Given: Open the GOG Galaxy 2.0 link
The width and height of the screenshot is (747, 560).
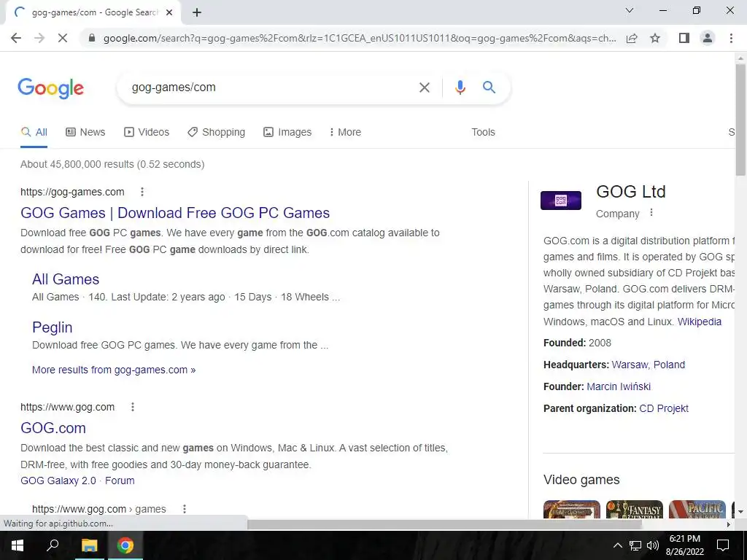Looking at the screenshot, I should pyautogui.click(x=58, y=481).
